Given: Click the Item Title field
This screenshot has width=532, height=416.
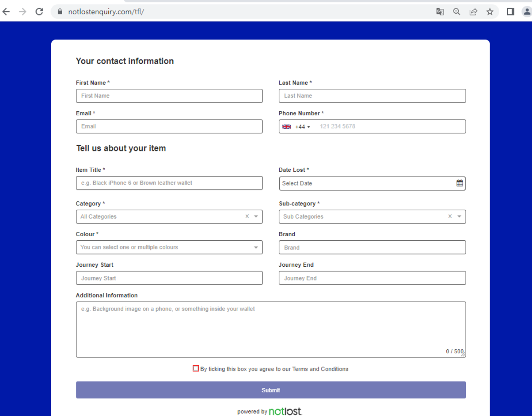Looking at the screenshot, I should 169,183.
